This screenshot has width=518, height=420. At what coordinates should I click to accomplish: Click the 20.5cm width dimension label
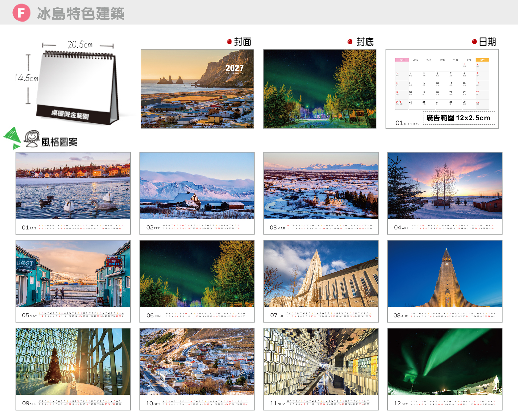[80, 45]
